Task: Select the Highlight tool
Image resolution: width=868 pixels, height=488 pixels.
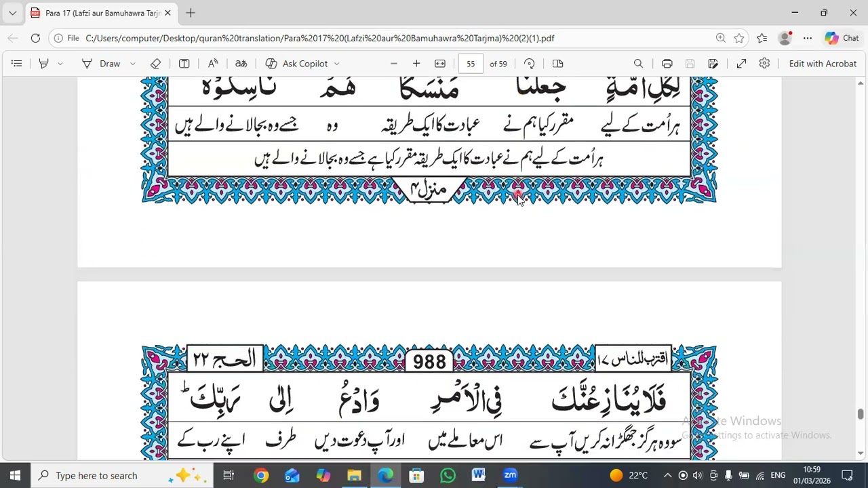Action: [x=44, y=64]
